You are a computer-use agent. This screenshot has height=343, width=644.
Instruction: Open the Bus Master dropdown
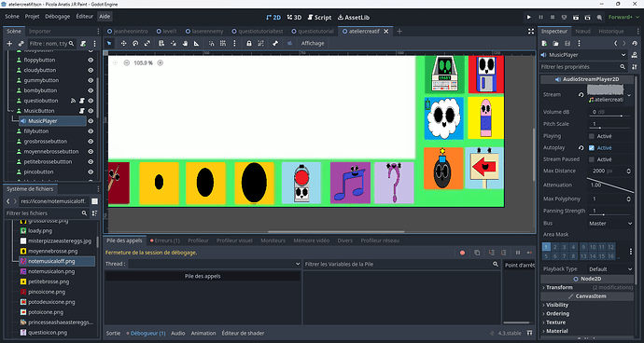click(x=609, y=223)
